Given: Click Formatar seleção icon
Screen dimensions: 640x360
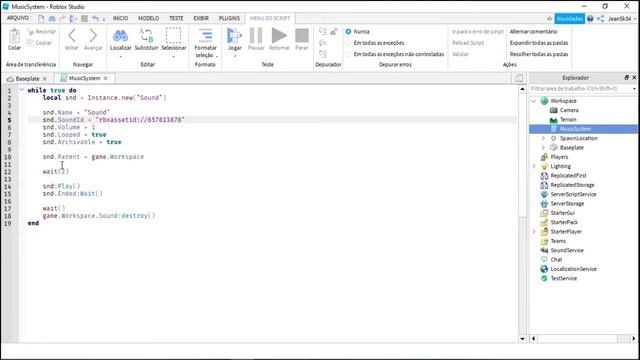Looking at the screenshot, I should pyautogui.click(x=205, y=36).
